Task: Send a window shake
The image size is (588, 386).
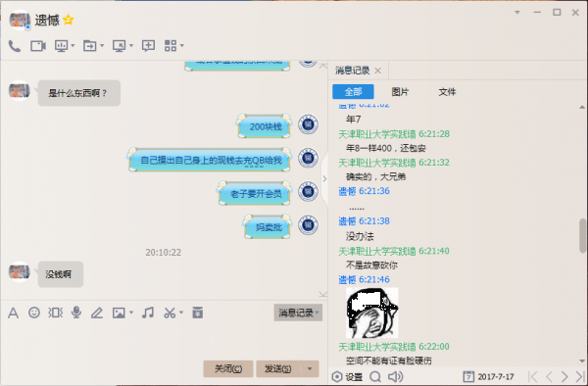Action: pos(56,313)
